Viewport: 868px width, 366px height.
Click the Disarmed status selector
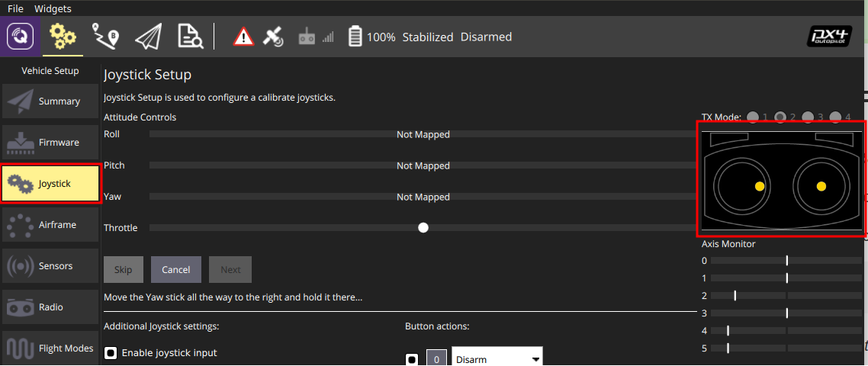pos(486,37)
